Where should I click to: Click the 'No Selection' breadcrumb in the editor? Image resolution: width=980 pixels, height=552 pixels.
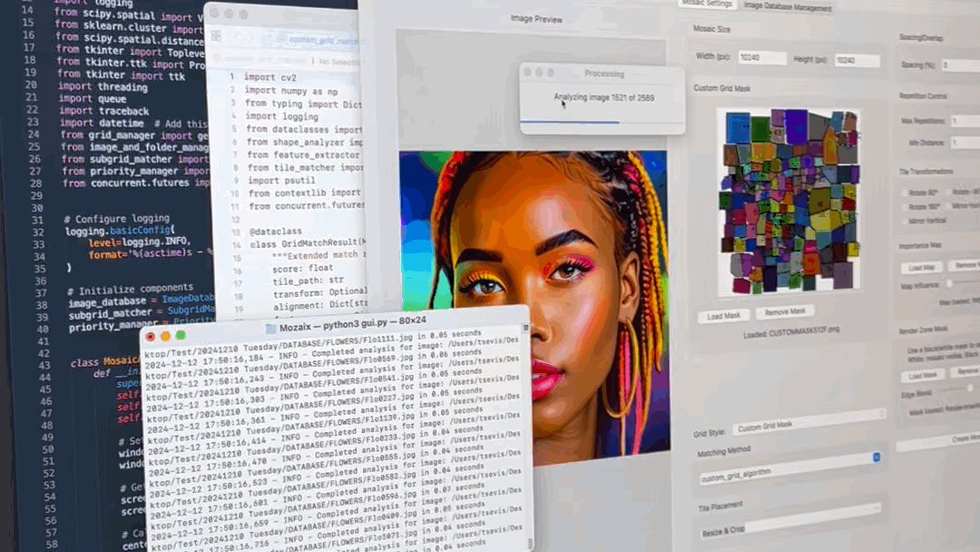pos(338,61)
